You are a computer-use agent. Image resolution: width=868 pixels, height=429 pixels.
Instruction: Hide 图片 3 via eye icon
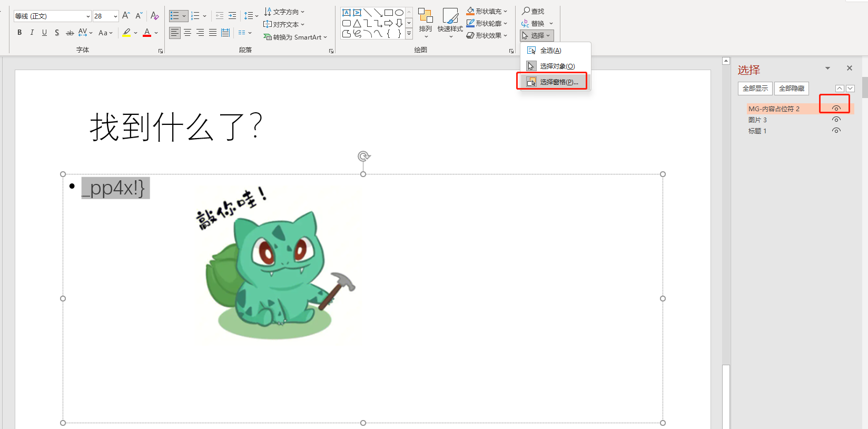[836, 120]
